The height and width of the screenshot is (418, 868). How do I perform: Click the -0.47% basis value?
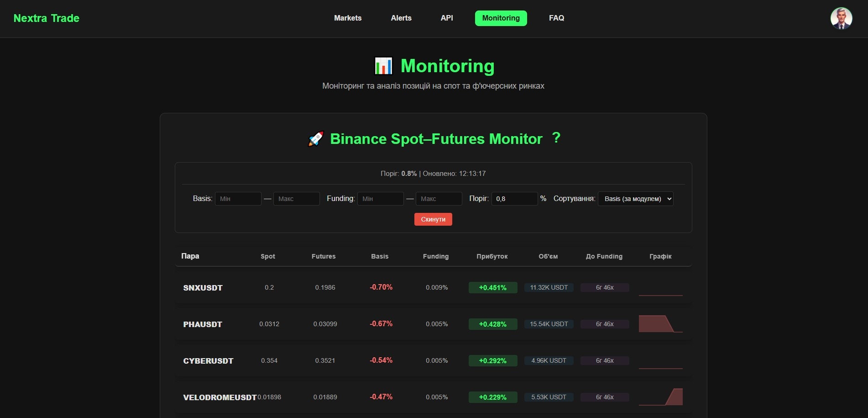[x=381, y=397]
